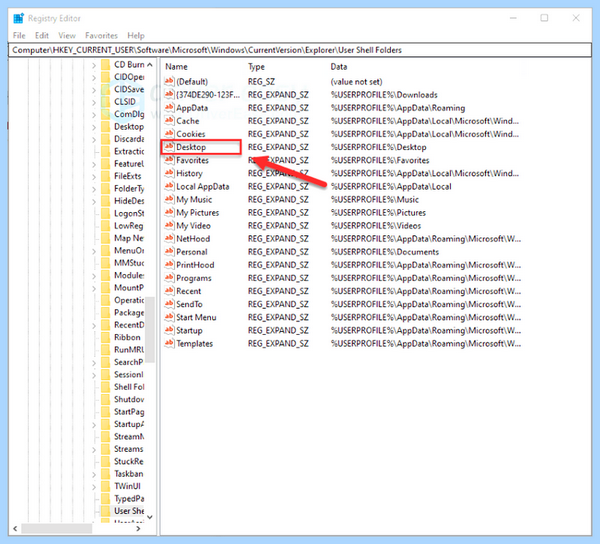The height and width of the screenshot is (544, 600).
Task: Click the (value not set) data cell
Action: click(x=356, y=81)
